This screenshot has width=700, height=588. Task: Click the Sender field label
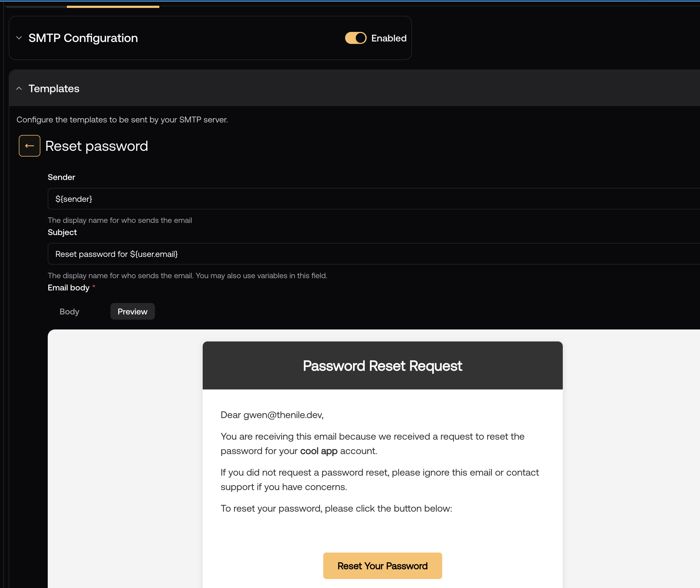tap(61, 177)
